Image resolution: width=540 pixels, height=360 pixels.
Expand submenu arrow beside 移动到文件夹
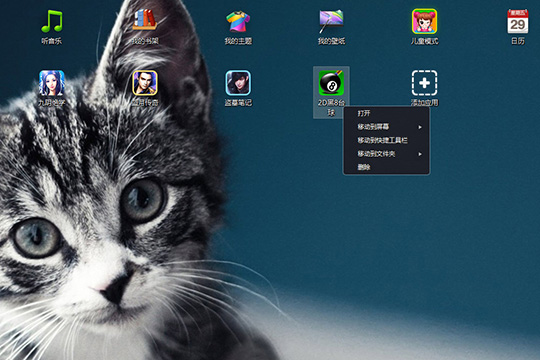click(x=420, y=154)
